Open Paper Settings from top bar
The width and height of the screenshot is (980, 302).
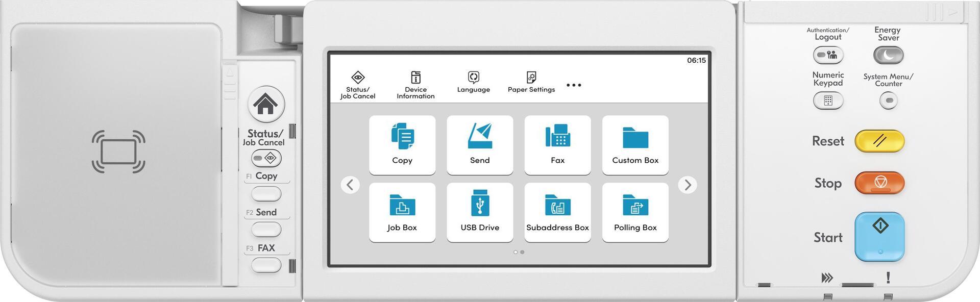click(531, 83)
